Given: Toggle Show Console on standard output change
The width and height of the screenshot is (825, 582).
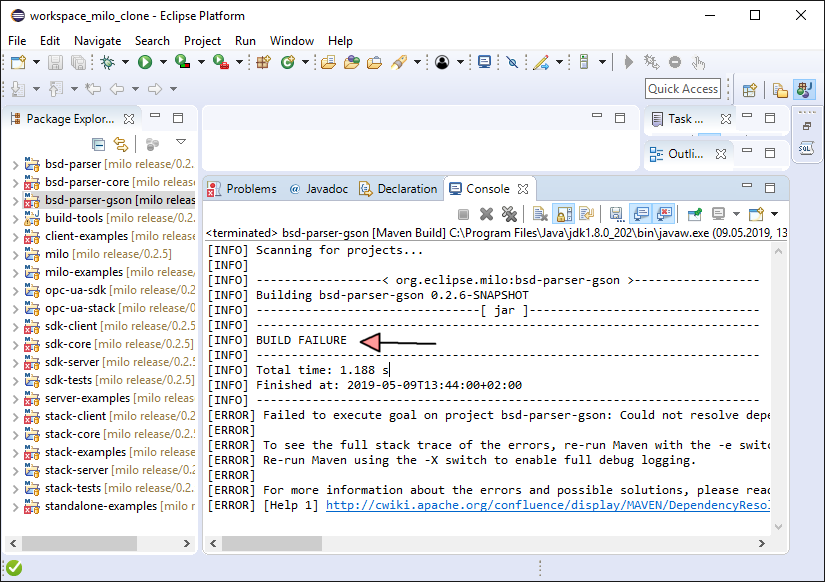Looking at the screenshot, I should [x=640, y=214].
